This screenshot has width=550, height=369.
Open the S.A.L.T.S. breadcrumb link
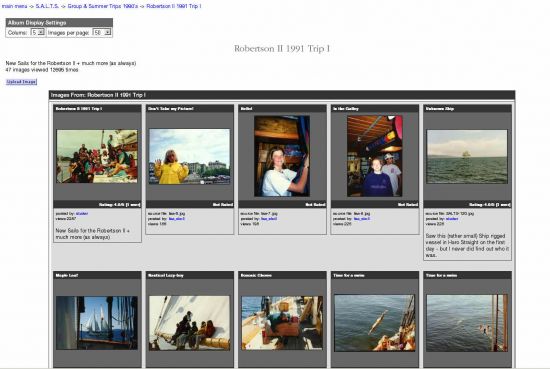(x=47, y=6)
